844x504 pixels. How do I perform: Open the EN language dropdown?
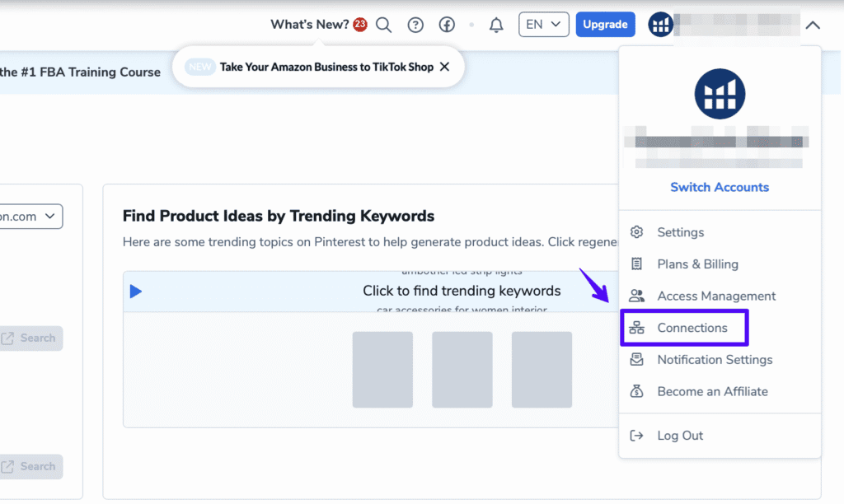(x=543, y=25)
